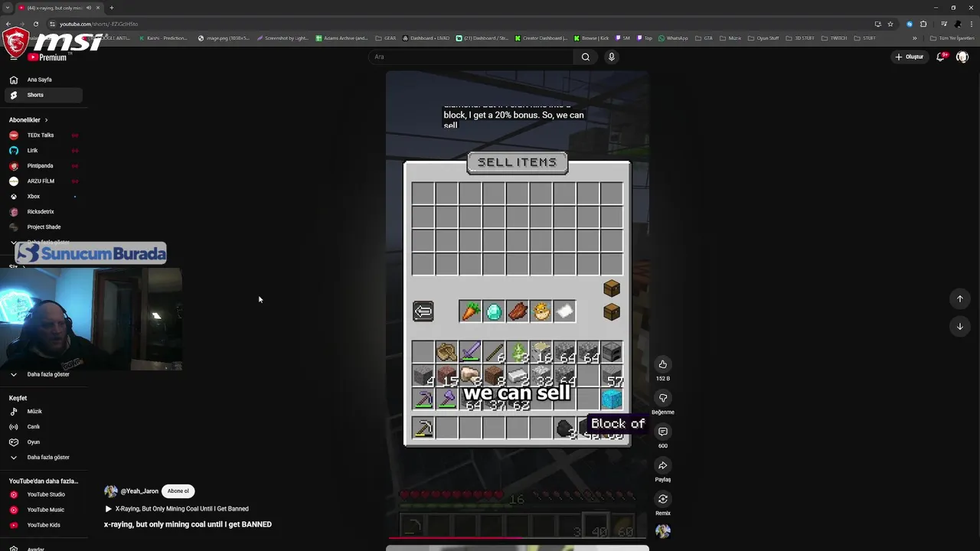980x551 pixels.
Task: Click the Ara search input field
Action: [471, 57]
